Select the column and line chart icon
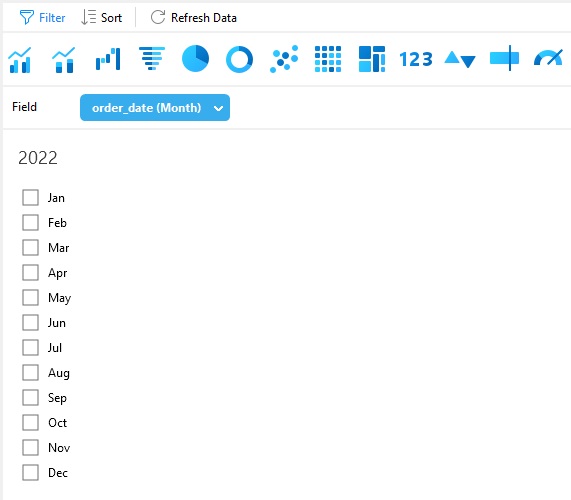The width and height of the screenshot is (571, 500). coord(20,59)
